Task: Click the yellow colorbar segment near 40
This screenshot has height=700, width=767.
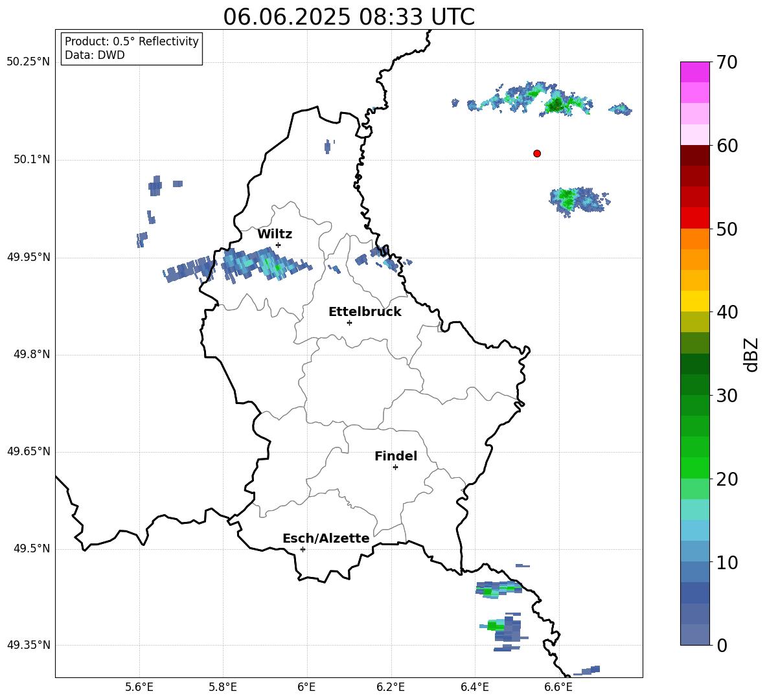Action: 694,301
